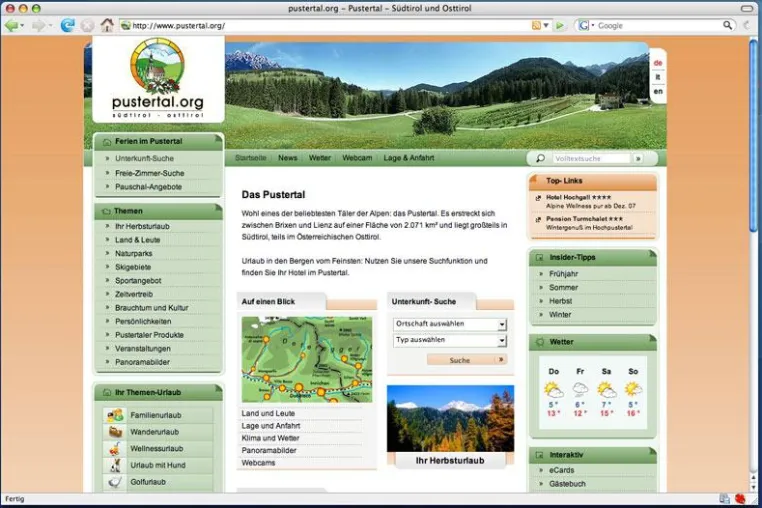Open the Winter insider tip
The width and height of the screenshot is (762, 508).
tap(560, 315)
